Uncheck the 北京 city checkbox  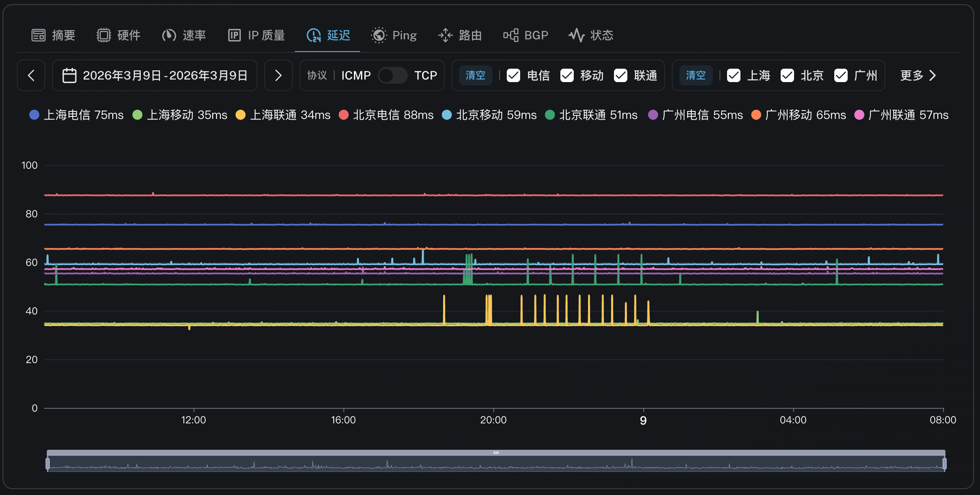point(787,75)
